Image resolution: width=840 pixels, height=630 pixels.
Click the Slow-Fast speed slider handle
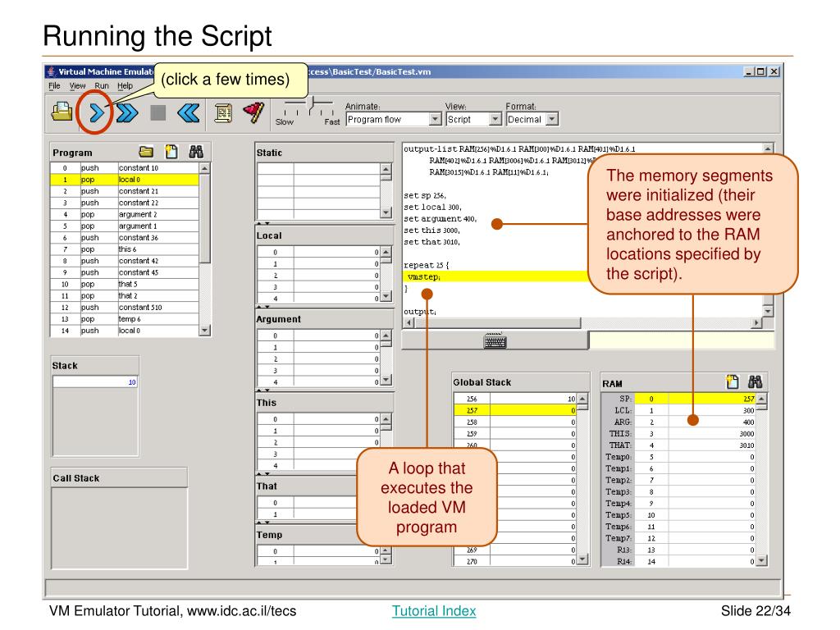coord(311,105)
